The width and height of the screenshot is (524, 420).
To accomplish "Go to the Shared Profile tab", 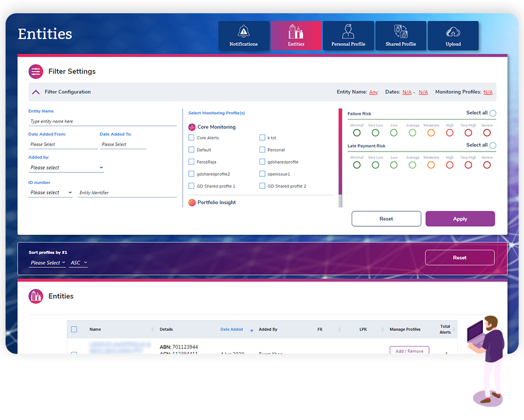I will point(401,36).
